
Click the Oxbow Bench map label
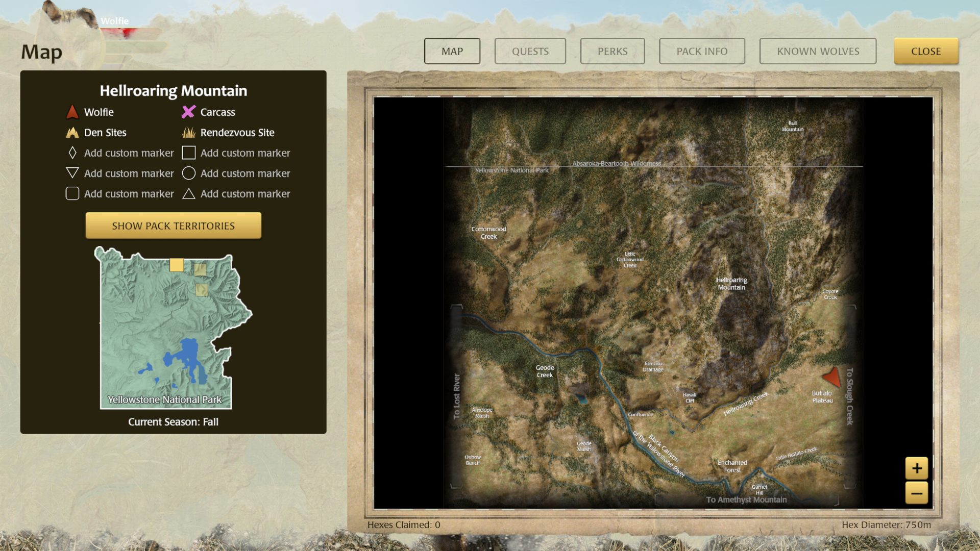pyautogui.click(x=473, y=460)
